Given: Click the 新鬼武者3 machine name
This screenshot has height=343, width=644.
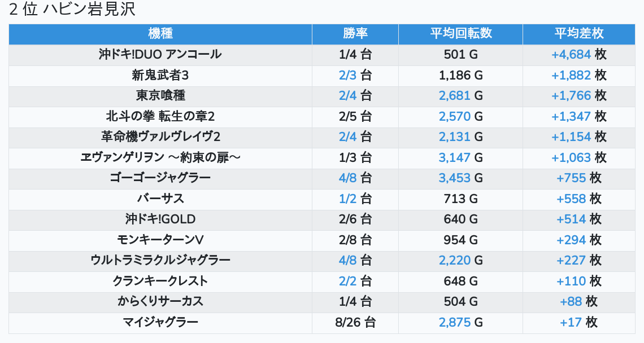Looking at the screenshot, I should 160,76.
